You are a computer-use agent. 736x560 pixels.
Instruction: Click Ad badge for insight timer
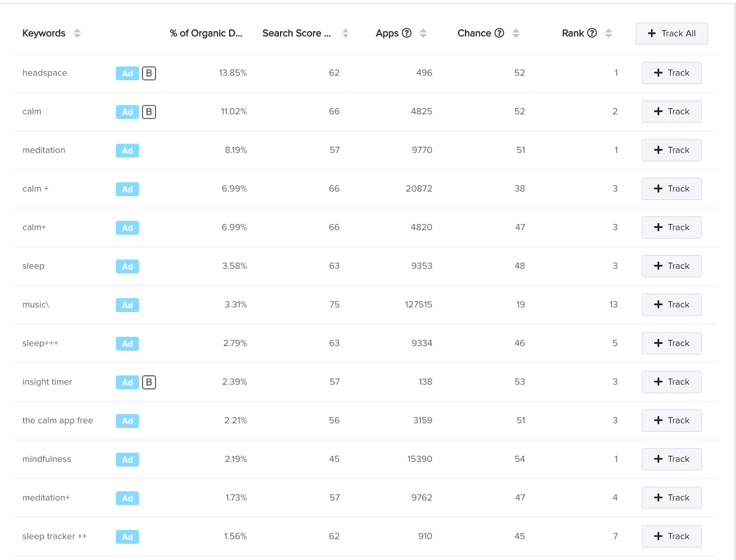(127, 382)
